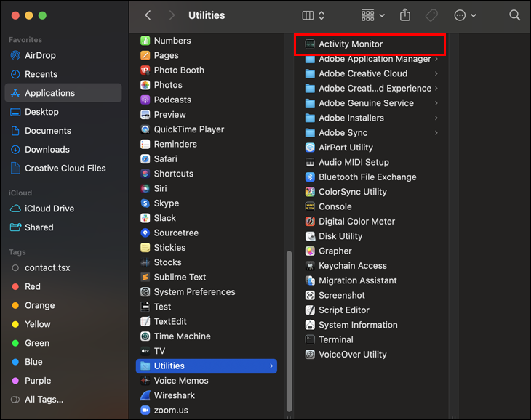Screen dimensions: 531x420
Task: Click the search magnifier icon
Action: click(x=514, y=15)
